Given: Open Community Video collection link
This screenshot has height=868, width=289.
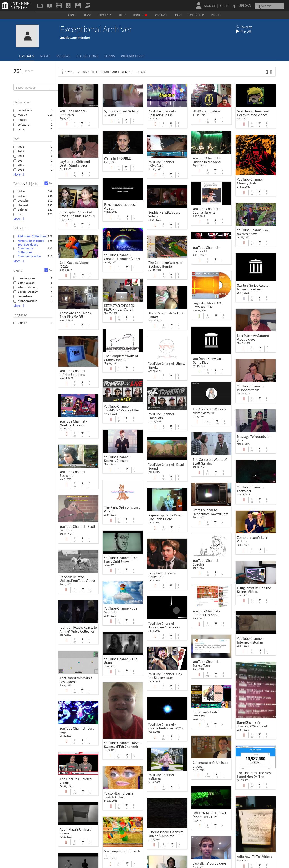Looking at the screenshot, I should 29,256.
